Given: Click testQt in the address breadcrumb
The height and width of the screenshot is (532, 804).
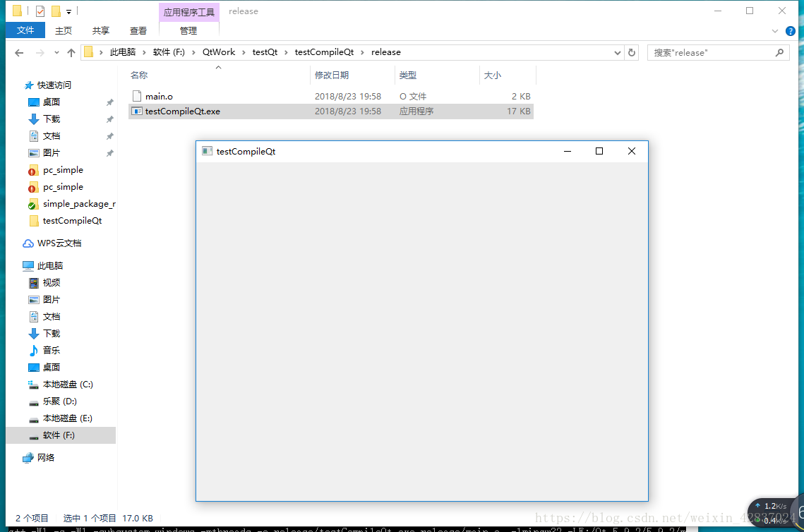Looking at the screenshot, I should [265, 52].
